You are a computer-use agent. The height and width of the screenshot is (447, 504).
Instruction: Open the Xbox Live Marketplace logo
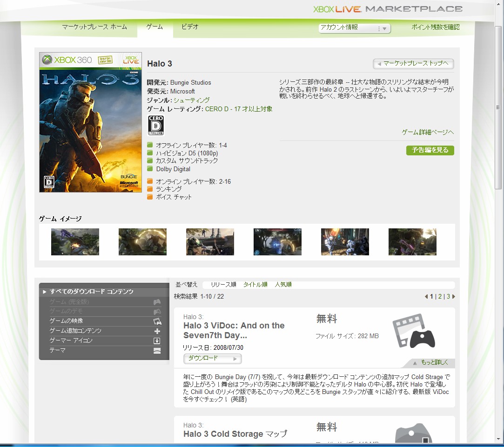(x=388, y=9)
